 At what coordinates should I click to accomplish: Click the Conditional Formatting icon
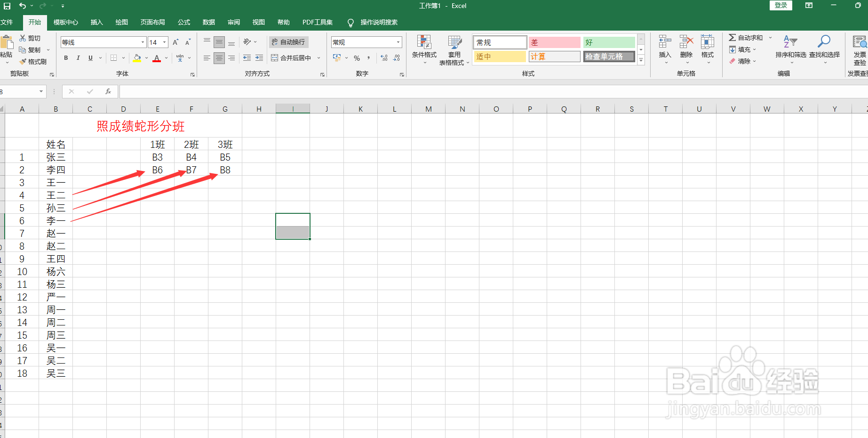click(424, 42)
